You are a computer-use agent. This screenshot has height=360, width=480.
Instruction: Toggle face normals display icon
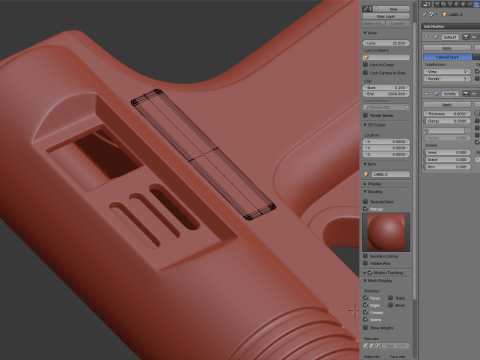click(377, 346)
